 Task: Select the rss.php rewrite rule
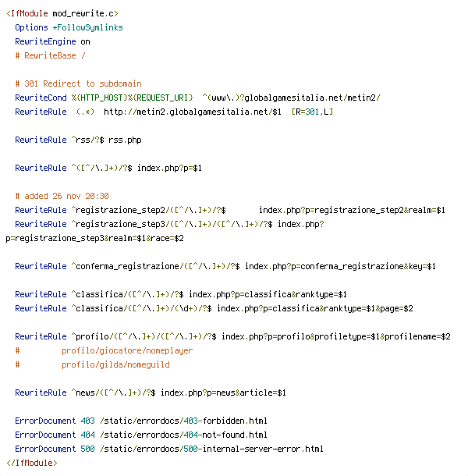[x=78, y=140]
